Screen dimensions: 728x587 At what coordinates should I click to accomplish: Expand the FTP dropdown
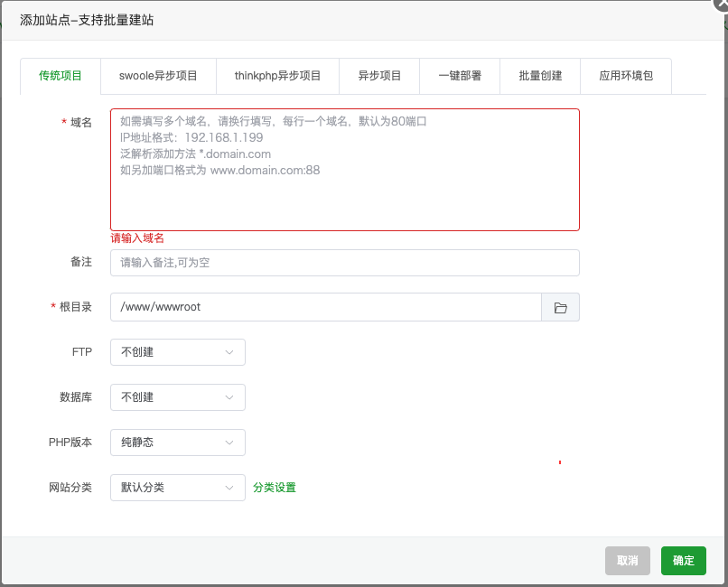pos(178,352)
